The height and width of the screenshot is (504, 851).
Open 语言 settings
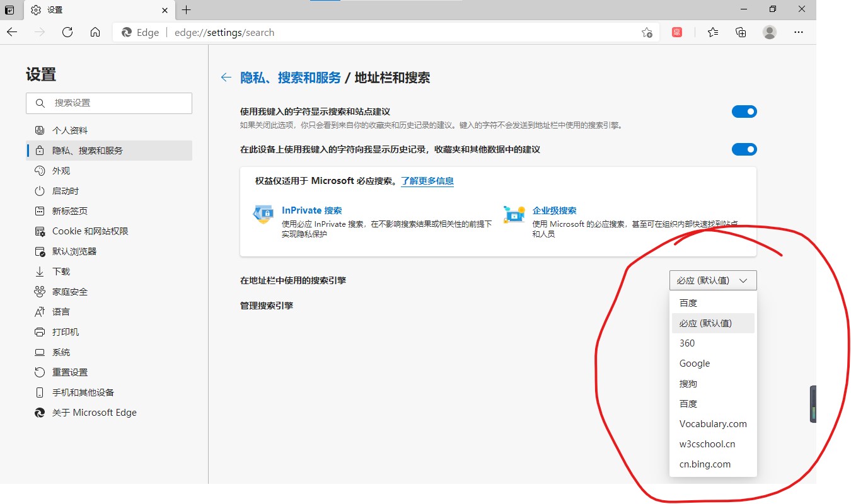110,312
